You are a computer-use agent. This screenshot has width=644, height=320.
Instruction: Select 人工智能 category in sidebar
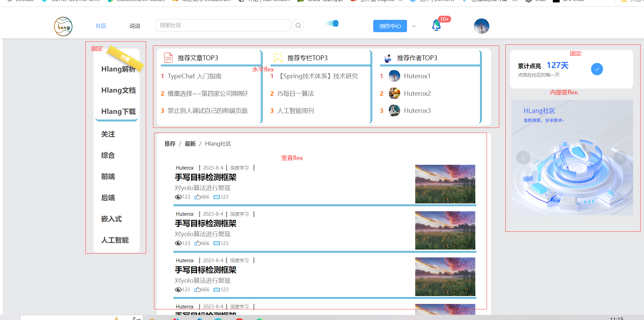(x=115, y=240)
